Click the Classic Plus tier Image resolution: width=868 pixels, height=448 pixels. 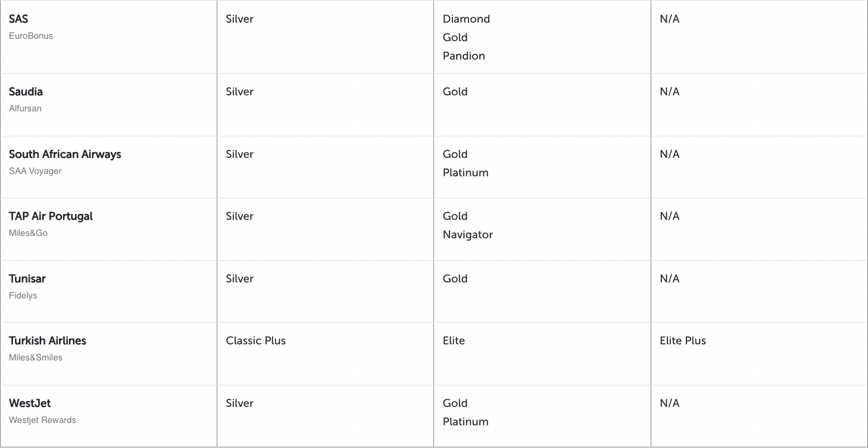(x=255, y=341)
